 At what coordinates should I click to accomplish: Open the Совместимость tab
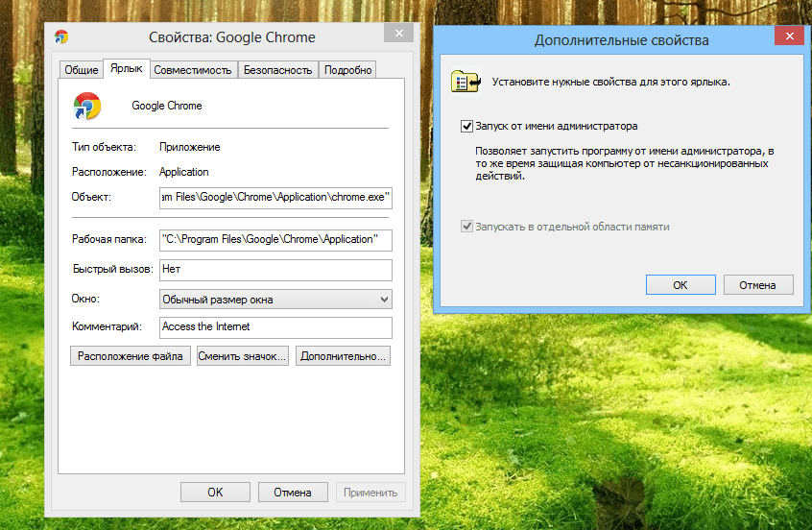tap(193, 70)
